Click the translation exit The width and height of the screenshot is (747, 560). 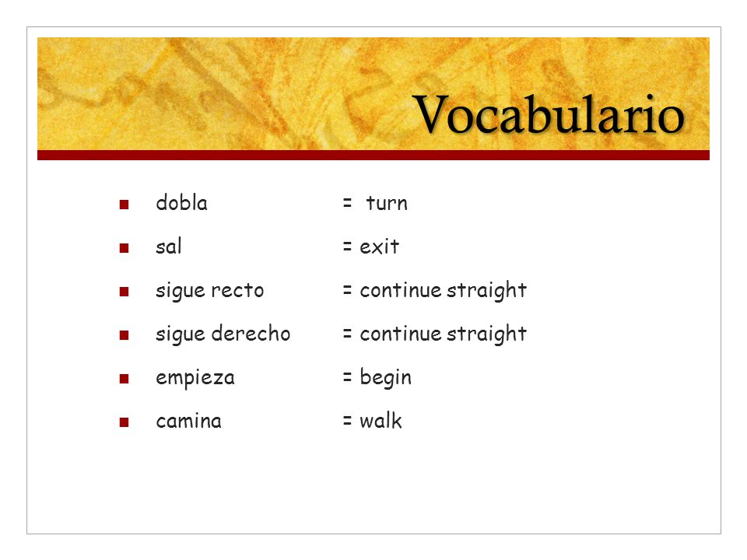(379, 247)
